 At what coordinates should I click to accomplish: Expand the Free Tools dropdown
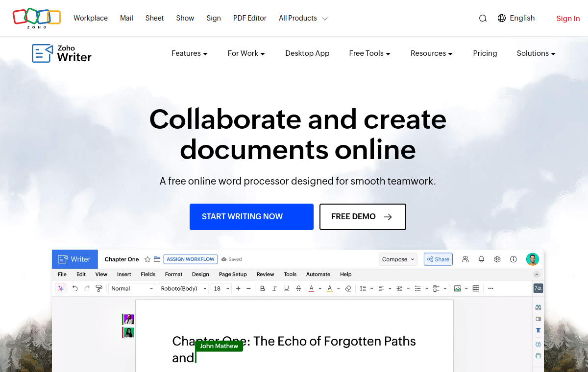click(x=370, y=53)
